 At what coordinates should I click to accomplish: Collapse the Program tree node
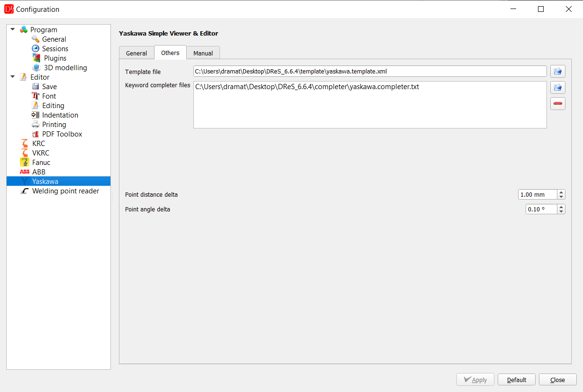(13, 29)
